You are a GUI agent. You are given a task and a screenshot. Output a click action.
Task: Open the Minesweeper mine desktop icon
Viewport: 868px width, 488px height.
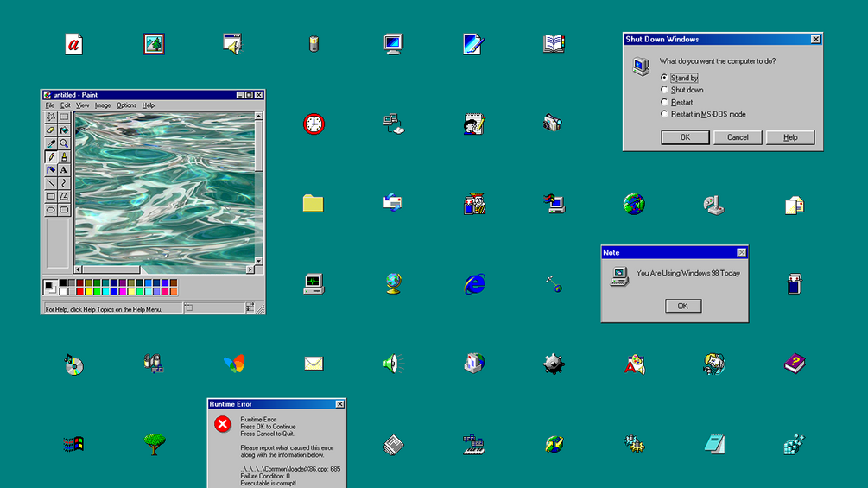click(x=554, y=364)
